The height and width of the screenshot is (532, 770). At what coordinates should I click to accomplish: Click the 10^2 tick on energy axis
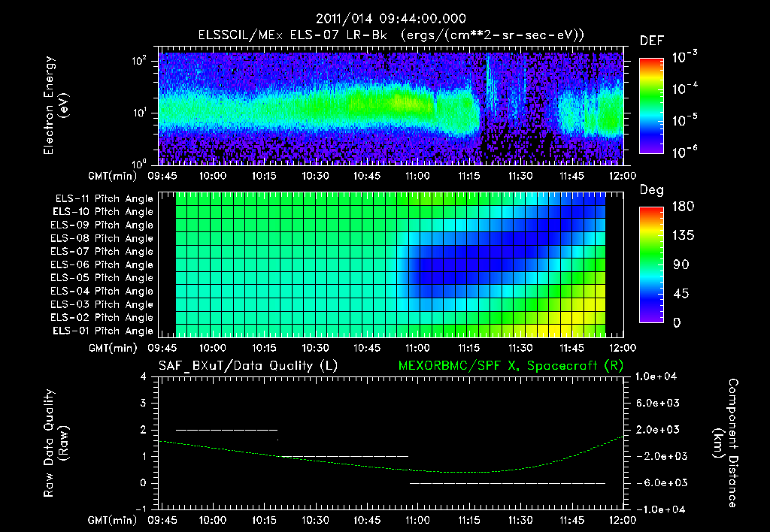point(139,61)
